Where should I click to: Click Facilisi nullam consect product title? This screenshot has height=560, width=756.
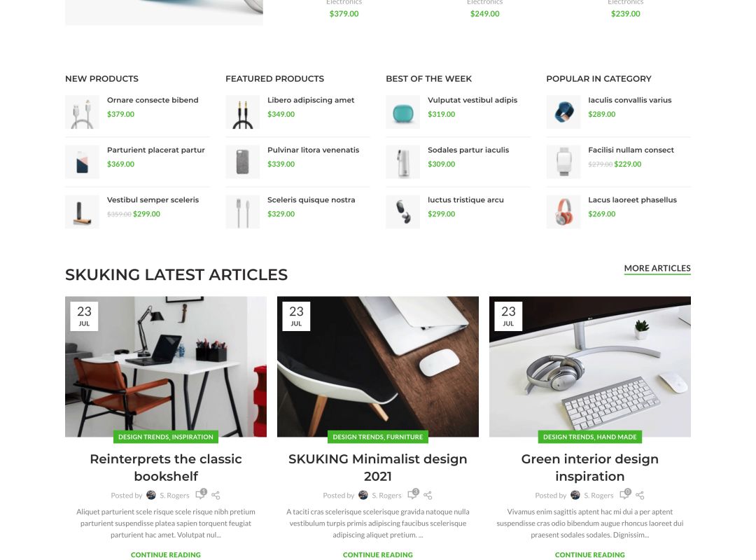pos(631,150)
